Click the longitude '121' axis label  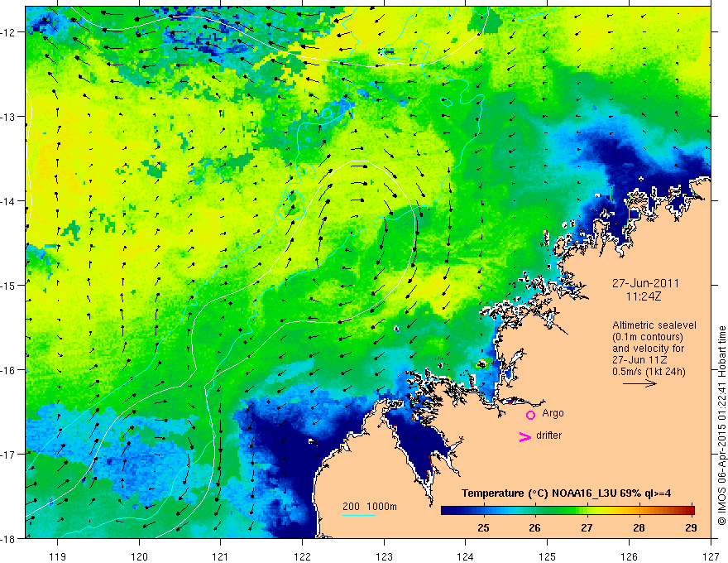[221, 556]
